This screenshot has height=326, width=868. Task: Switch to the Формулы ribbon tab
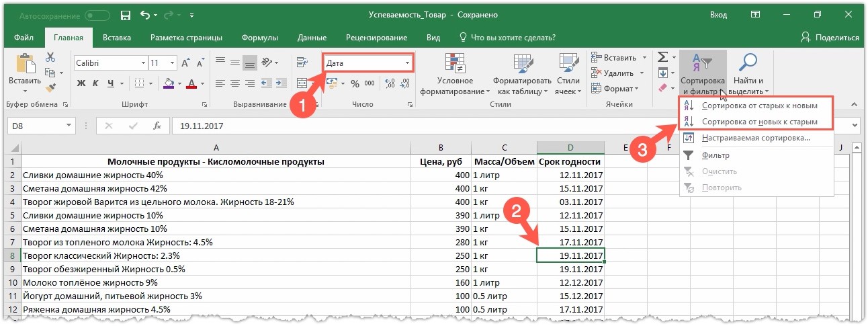point(259,38)
